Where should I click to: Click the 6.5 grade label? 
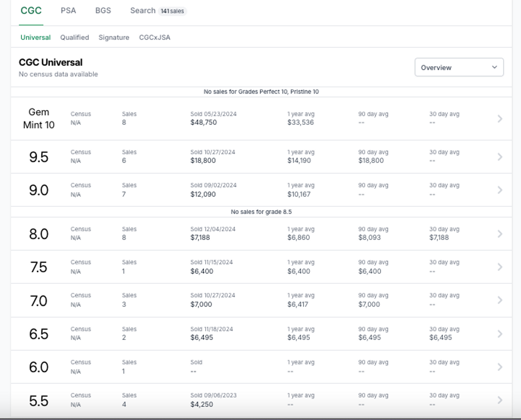(39, 334)
